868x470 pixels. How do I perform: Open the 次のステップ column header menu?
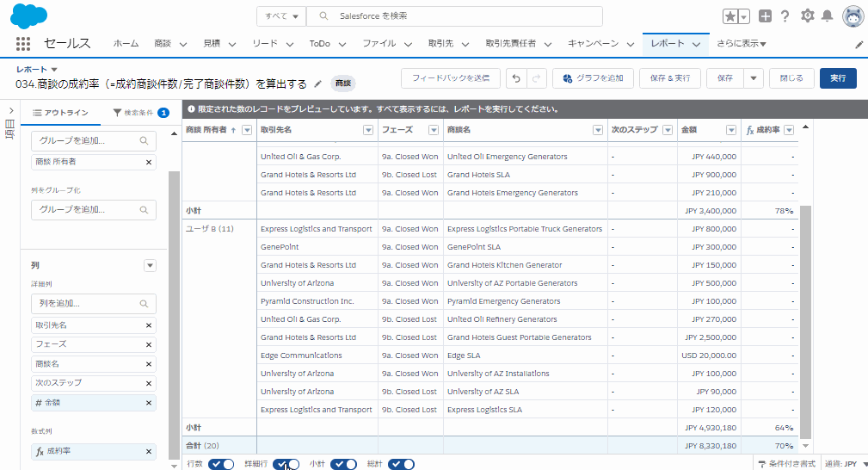(x=668, y=130)
